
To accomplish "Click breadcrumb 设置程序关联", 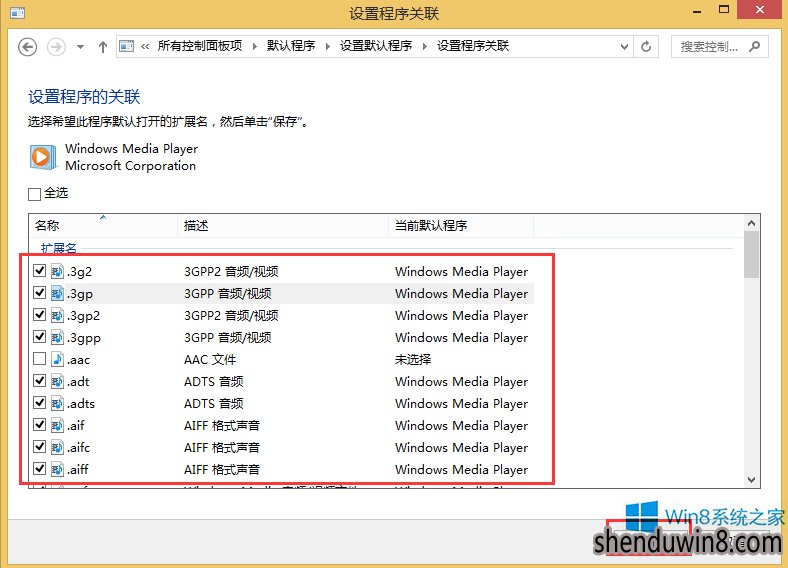I will (x=472, y=46).
